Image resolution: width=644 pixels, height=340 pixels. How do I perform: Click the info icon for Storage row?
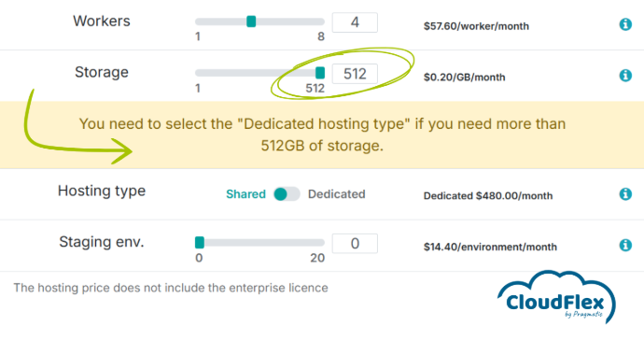coord(625,76)
